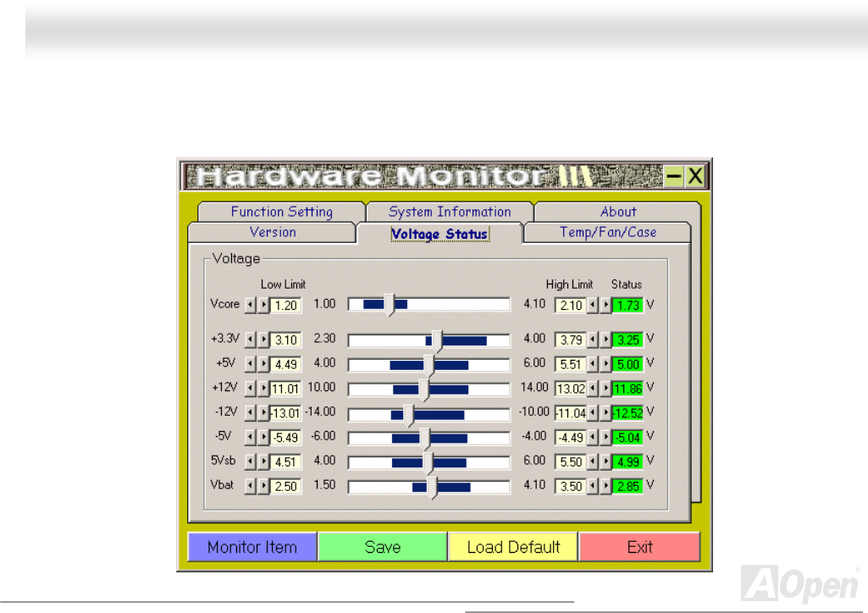Minimize the Hardware Monitor window
This screenshot has width=868, height=613.
click(674, 176)
